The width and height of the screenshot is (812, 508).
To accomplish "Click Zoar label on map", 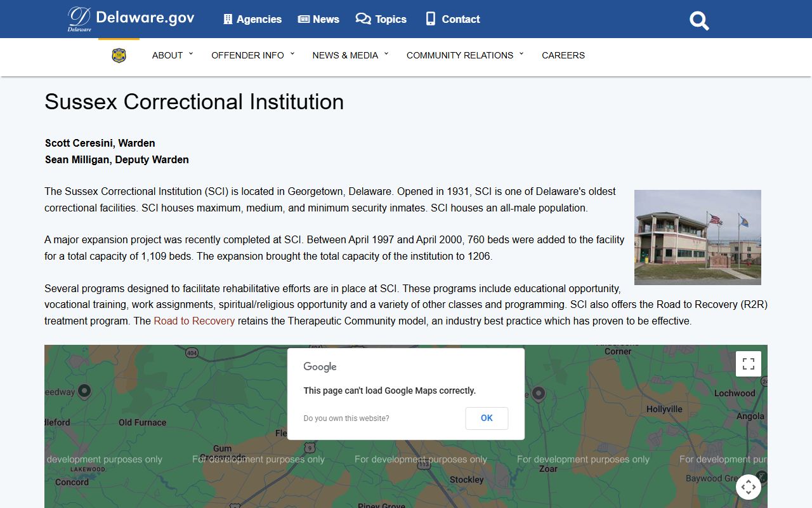I will coord(548,469).
